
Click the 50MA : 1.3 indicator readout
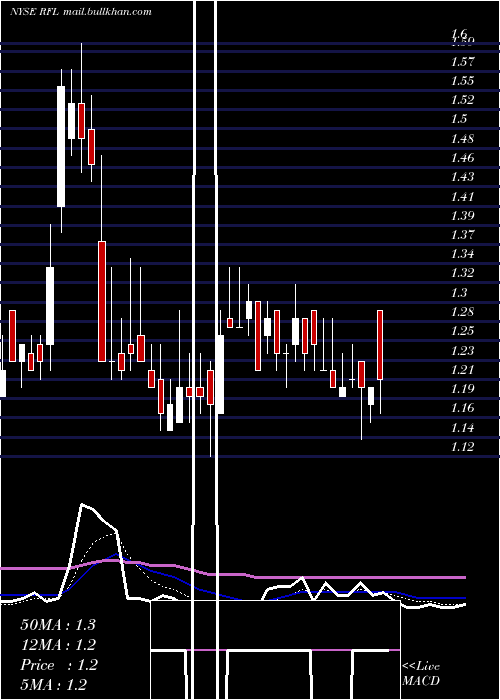(58, 625)
